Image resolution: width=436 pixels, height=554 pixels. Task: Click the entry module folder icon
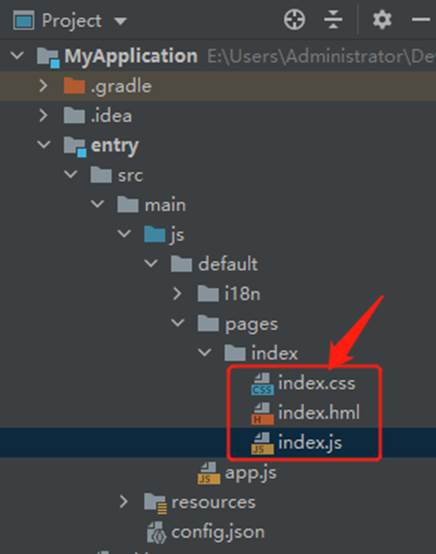click(75, 146)
